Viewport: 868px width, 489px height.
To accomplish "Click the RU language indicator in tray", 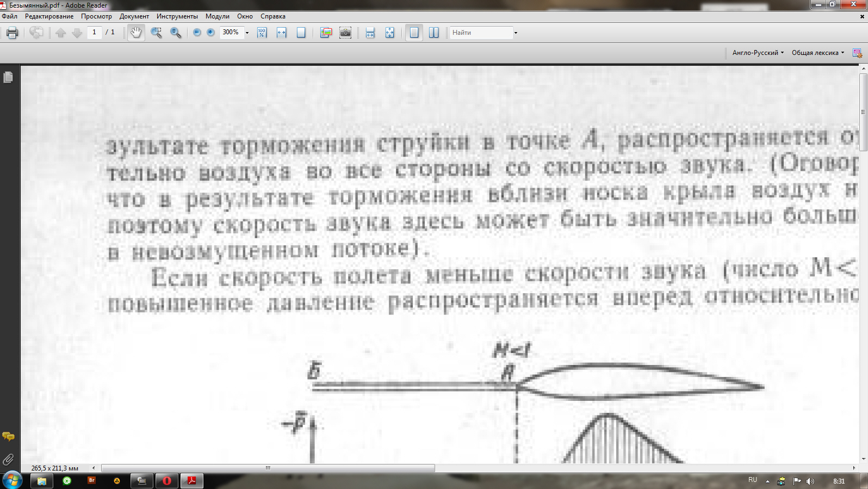I will click(x=753, y=480).
